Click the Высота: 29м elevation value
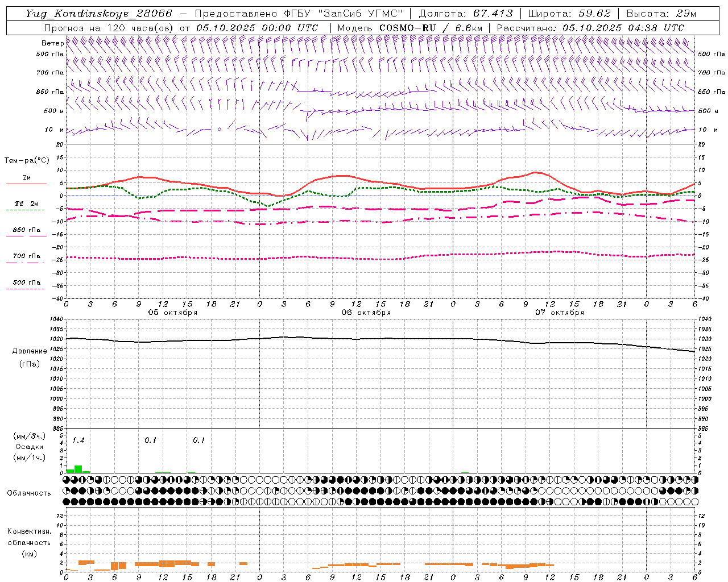Image resolution: width=728 pixels, height=582 pixels. coord(661,14)
